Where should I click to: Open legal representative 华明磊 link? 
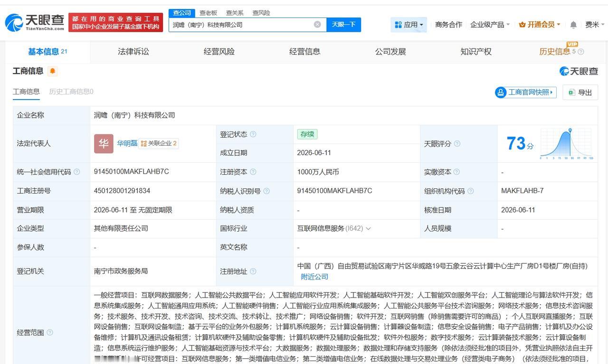point(127,143)
